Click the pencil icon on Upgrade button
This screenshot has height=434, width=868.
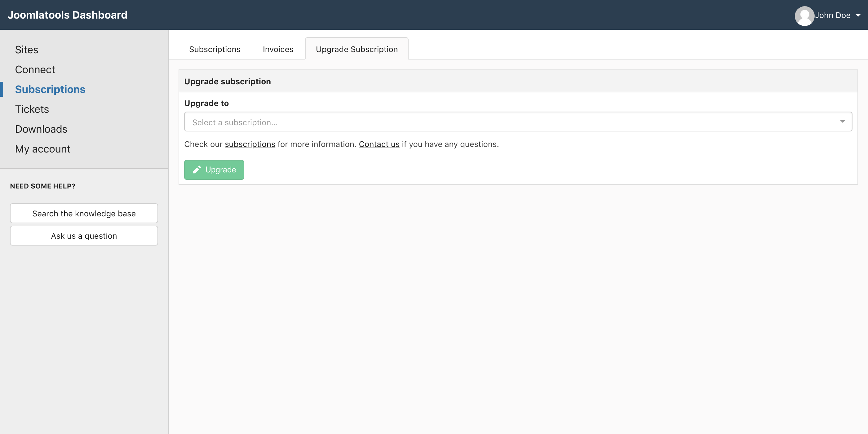197,170
